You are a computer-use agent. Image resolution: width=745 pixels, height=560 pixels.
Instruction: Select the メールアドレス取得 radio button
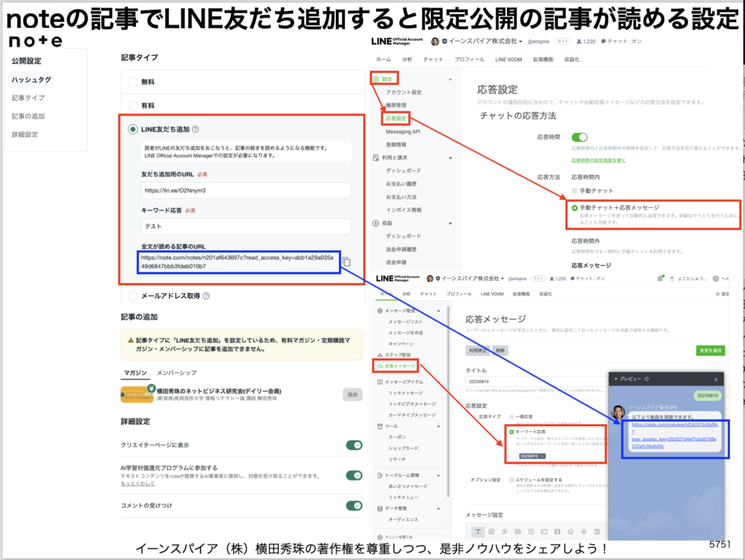[133, 296]
